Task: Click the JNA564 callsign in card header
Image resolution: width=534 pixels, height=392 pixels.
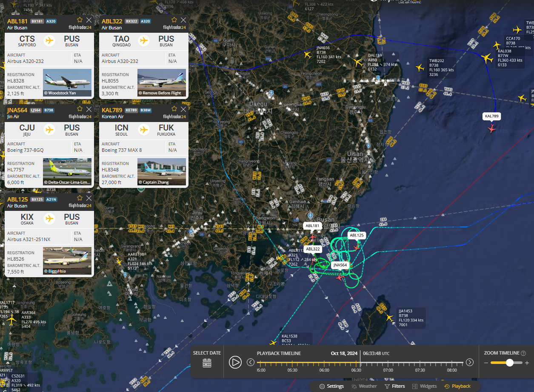Action: 17,111
